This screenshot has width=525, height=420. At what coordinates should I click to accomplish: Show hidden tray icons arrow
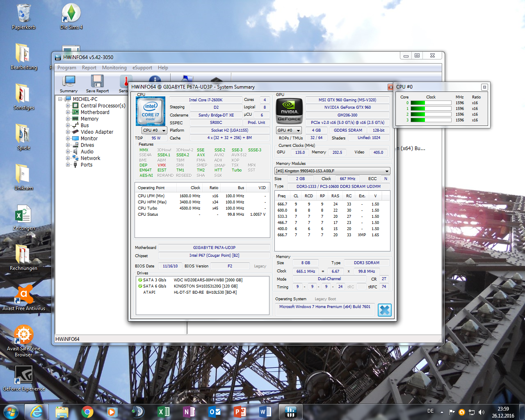coord(442,412)
